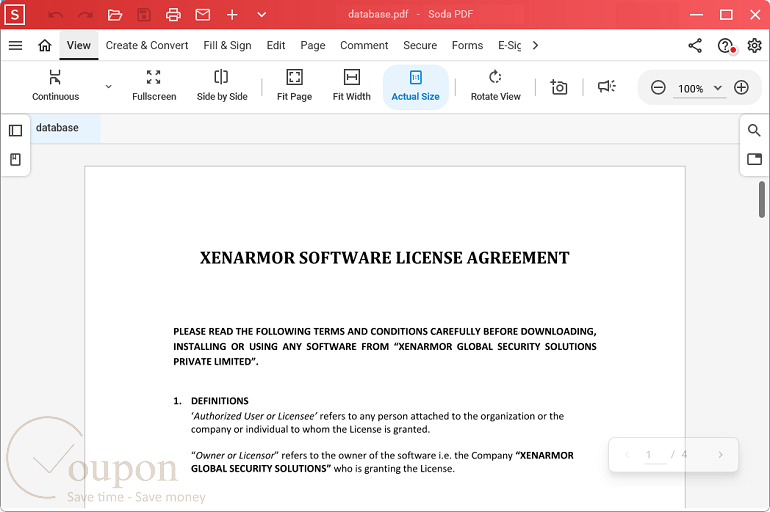Click 'Owner or Licensor' italic text

coord(235,456)
